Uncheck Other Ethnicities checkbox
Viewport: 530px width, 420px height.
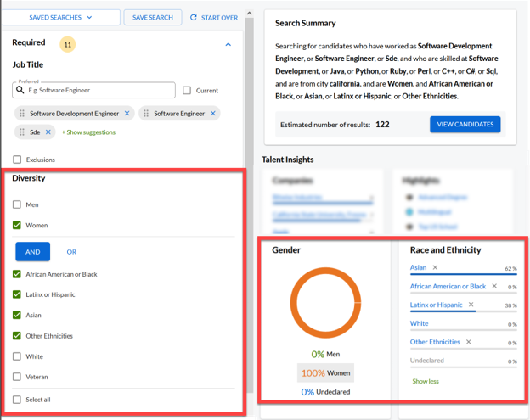point(17,336)
